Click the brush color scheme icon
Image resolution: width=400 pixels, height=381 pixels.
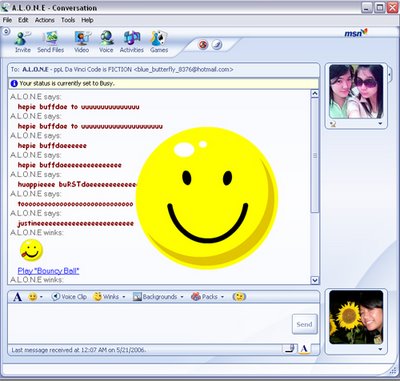(217, 45)
